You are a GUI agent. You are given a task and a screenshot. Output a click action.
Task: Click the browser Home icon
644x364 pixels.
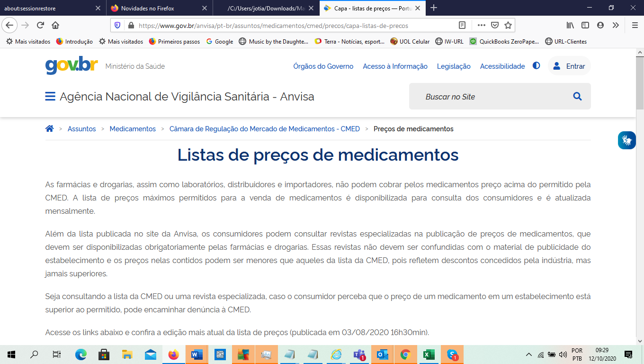[x=55, y=25]
